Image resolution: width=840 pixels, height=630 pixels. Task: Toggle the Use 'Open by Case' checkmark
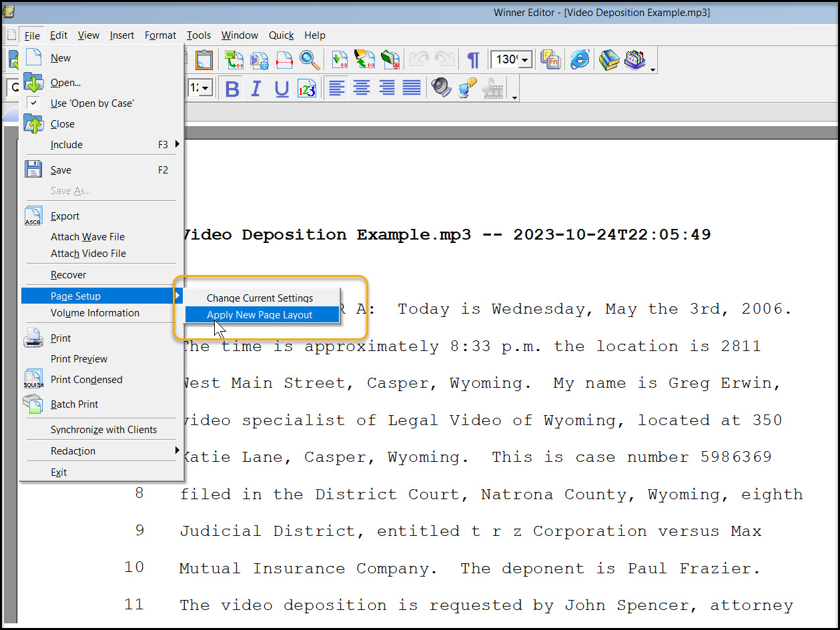(34, 103)
